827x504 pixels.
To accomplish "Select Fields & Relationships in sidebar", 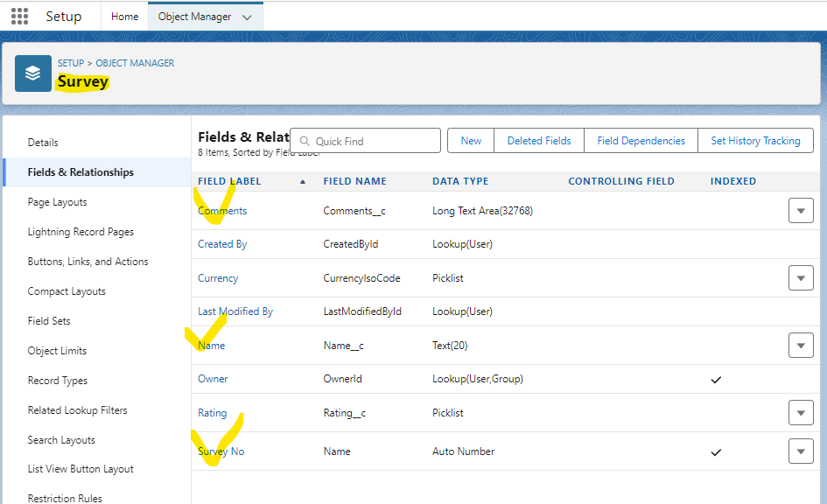I will 81,172.
